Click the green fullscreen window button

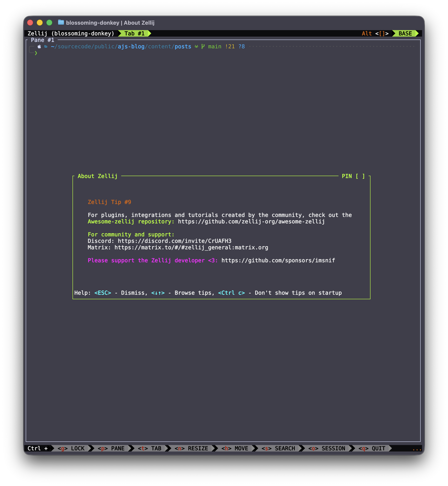click(50, 23)
